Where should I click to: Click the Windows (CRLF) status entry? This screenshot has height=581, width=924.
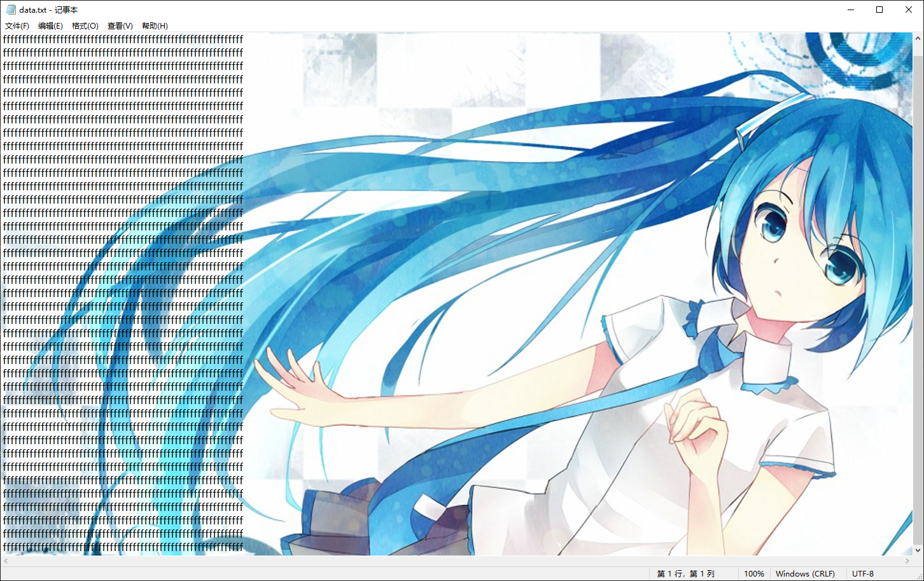(805, 574)
